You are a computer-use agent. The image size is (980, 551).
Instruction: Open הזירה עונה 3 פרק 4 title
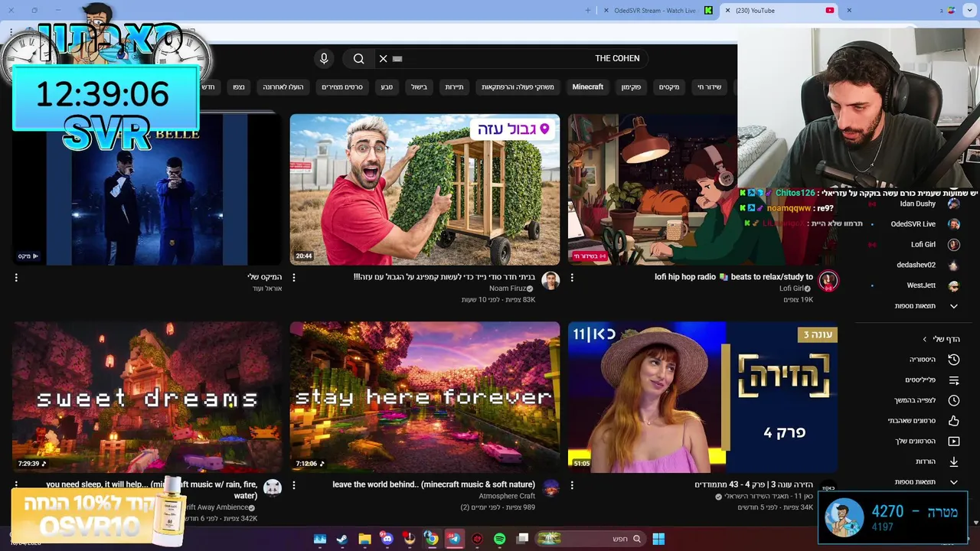(753, 484)
